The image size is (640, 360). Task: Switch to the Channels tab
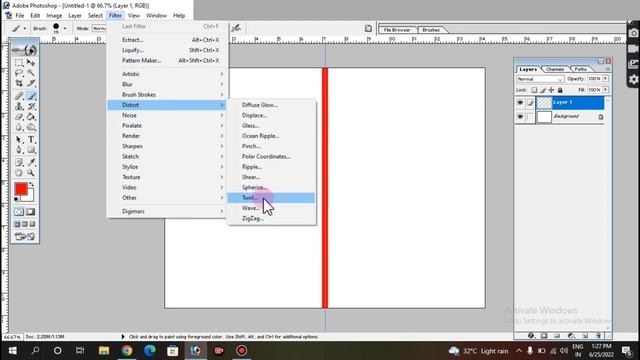(555, 69)
